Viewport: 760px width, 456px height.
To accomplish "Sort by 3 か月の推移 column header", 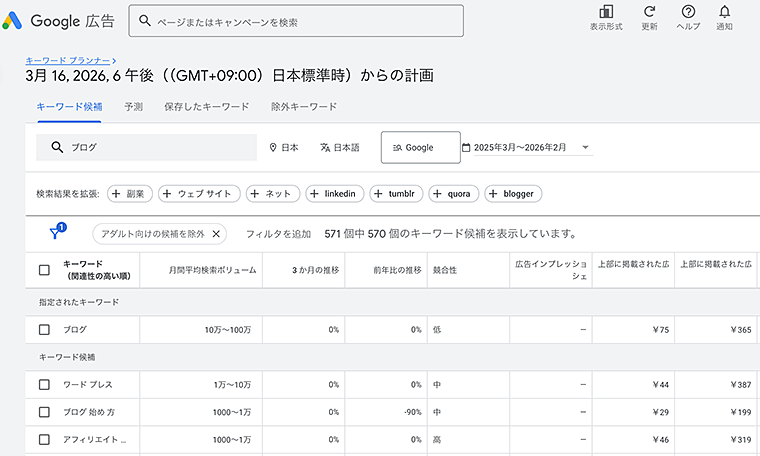I will click(315, 270).
